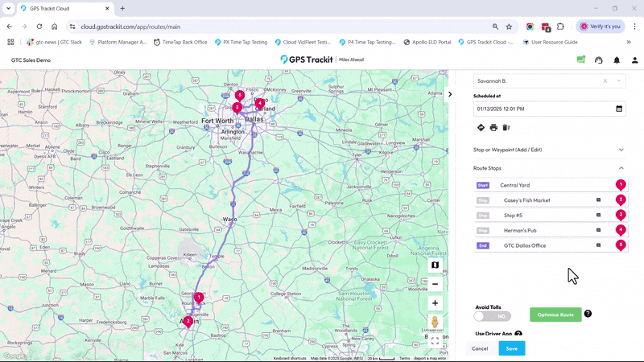Clear the Savannah B. driver selection

point(605,81)
